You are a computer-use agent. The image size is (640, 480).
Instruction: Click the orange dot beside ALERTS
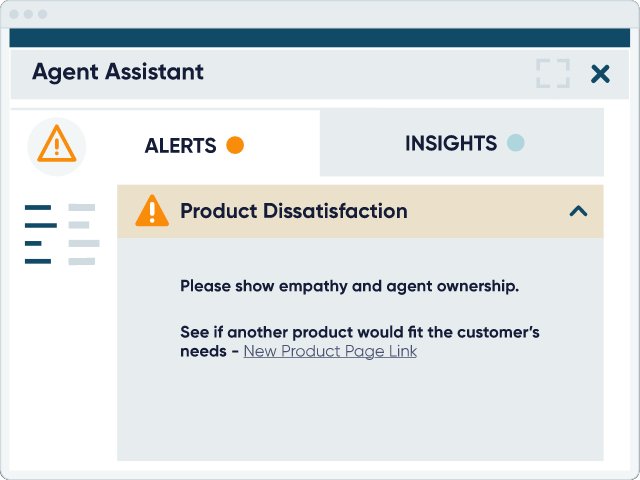(x=235, y=145)
